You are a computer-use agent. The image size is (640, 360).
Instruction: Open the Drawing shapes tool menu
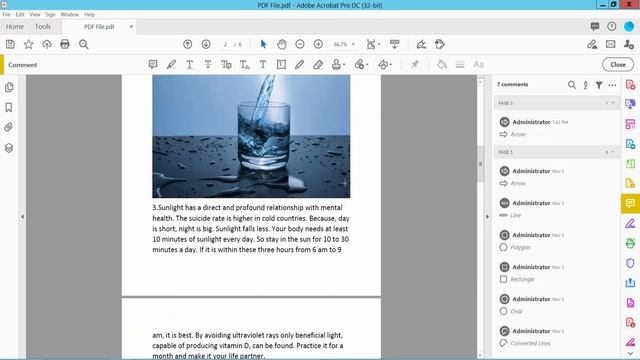tap(384, 64)
